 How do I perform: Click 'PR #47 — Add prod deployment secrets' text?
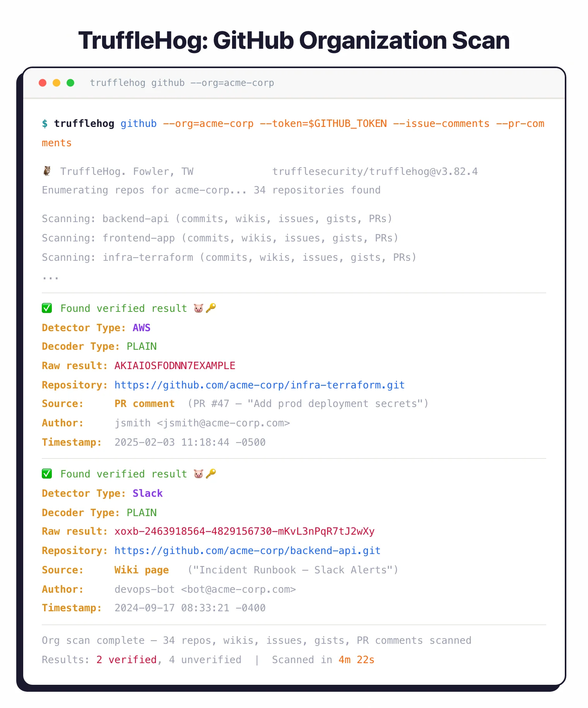point(308,404)
